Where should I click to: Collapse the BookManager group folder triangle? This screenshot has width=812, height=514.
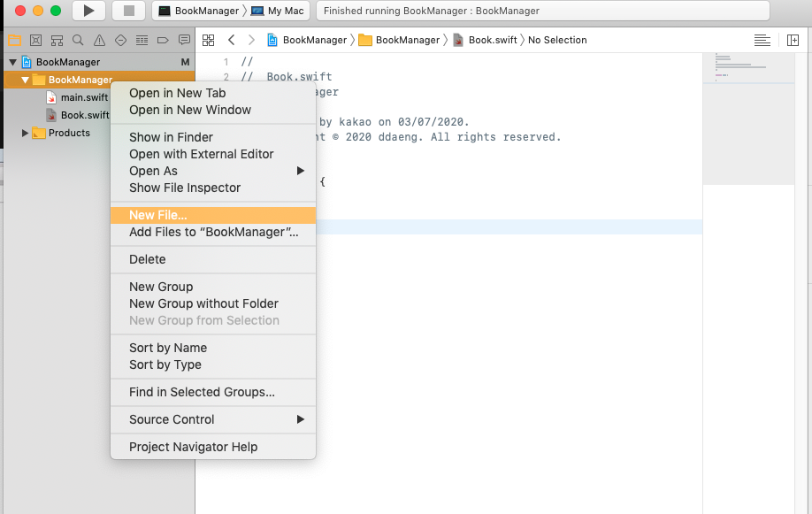(25, 80)
